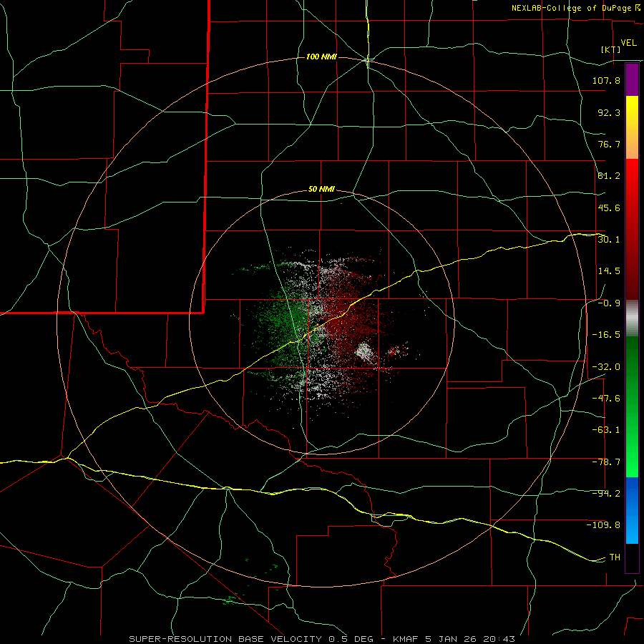Click the blue segment of color bar
Screen dimensions: 644x644
click(x=632, y=510)
